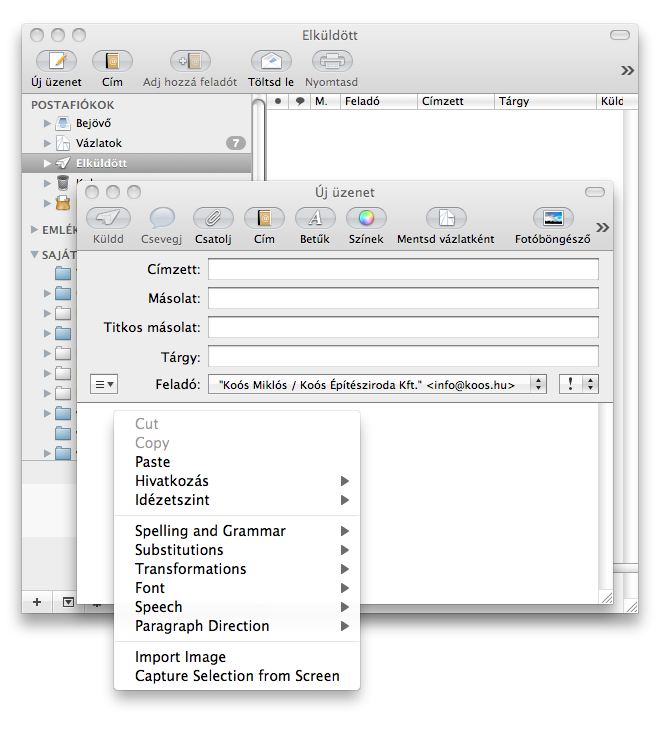
Task: Open the Paragraph Direction submenu
Action: [237, 626]
